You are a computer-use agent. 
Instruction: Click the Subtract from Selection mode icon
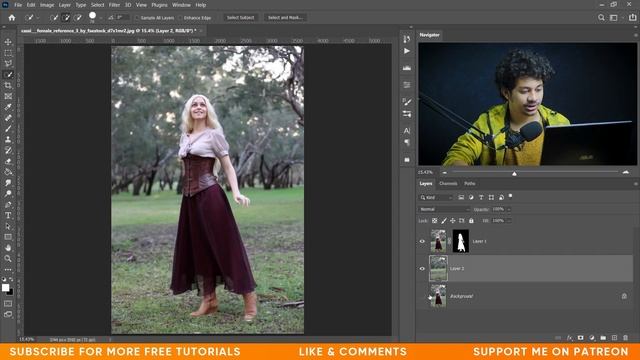pos(78,18)
